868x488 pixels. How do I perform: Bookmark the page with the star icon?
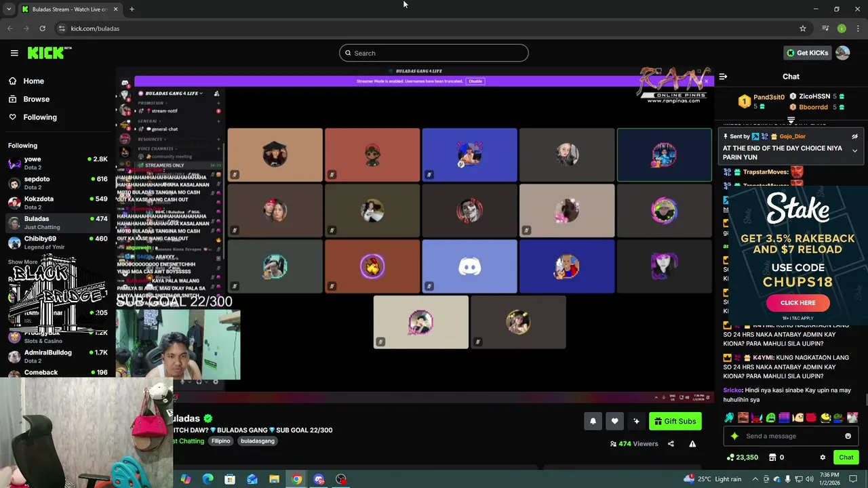click(803, 28)
